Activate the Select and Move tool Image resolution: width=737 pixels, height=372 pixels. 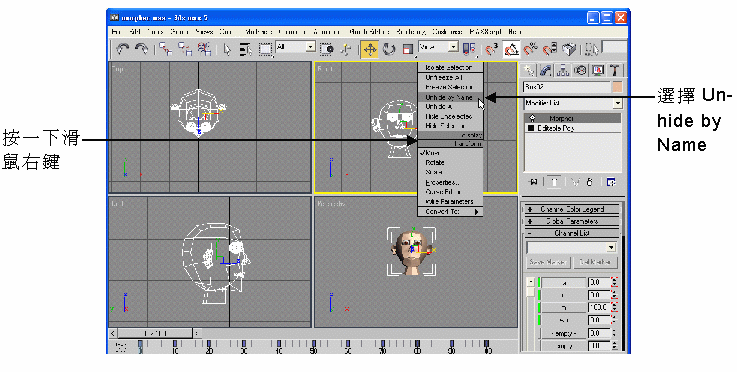coord(369,49)
